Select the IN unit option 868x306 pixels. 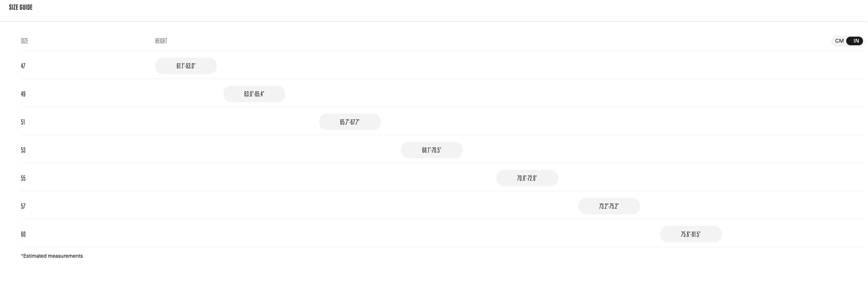855,41
